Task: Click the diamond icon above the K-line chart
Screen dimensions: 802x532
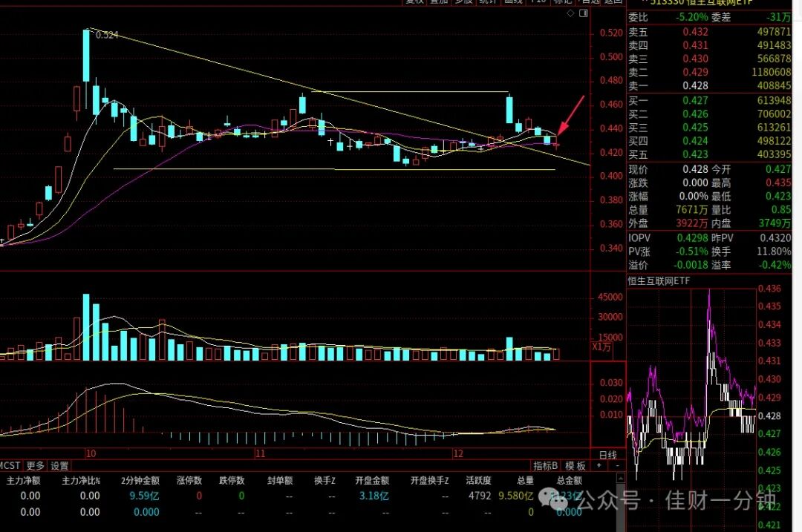Action: pos(571,14)
